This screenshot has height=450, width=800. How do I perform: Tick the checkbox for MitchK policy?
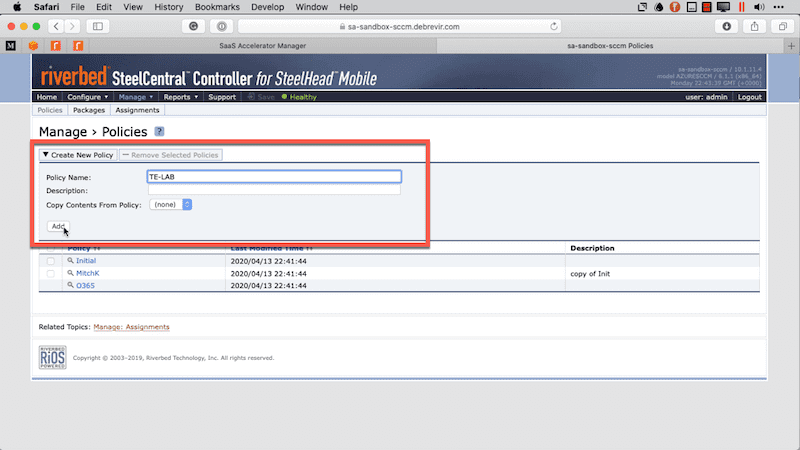(x=51, y=273)
